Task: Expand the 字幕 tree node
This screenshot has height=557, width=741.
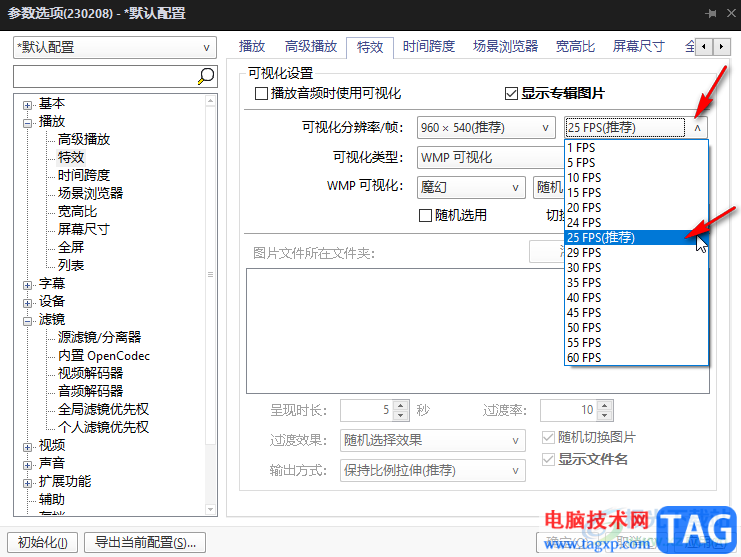Action: 27,285
